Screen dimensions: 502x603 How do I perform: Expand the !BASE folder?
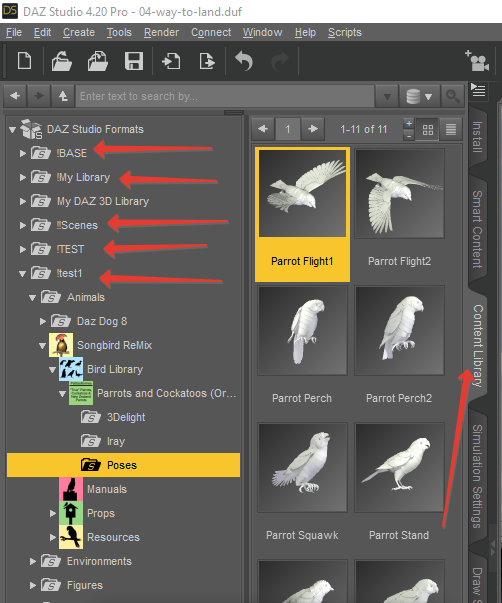(x=23, y=153)
